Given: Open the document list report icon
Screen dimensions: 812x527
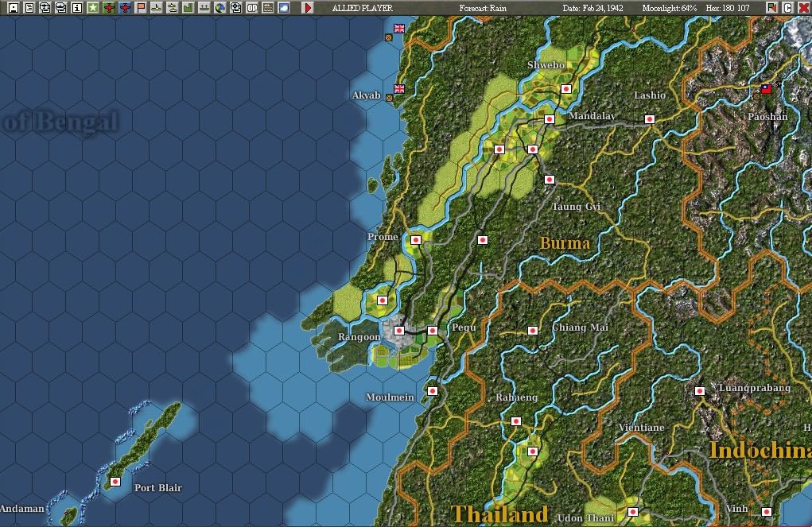Looking at the screenshot, I should (29, 8).
